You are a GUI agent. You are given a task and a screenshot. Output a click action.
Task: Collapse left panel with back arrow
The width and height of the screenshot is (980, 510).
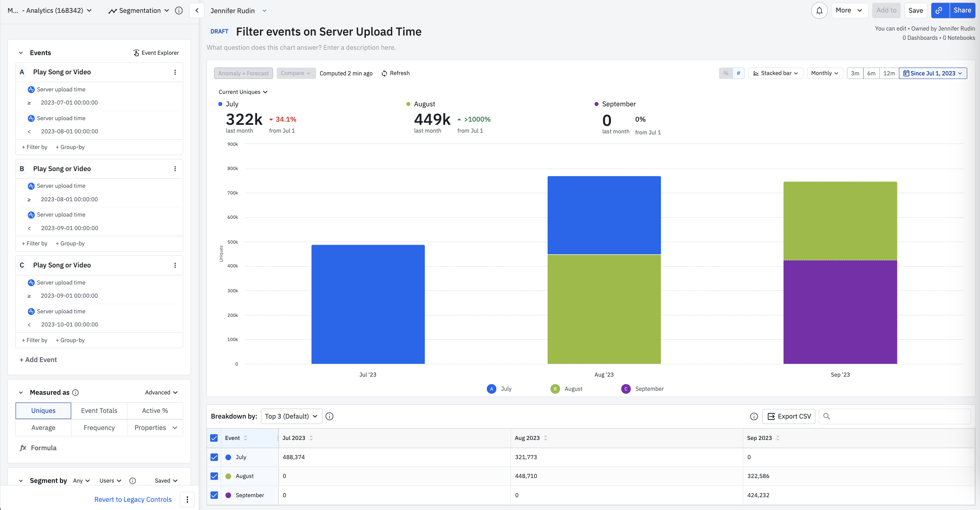coord(197,11)
